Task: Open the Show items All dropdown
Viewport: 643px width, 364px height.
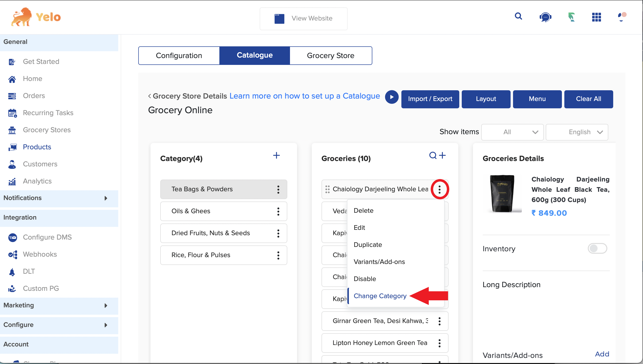Action: point(512,132)
